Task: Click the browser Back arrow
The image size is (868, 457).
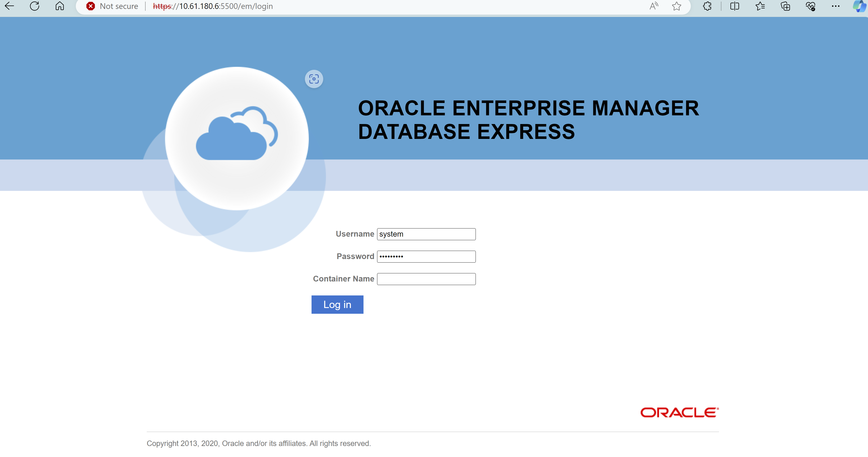Action: coord(9,6)
